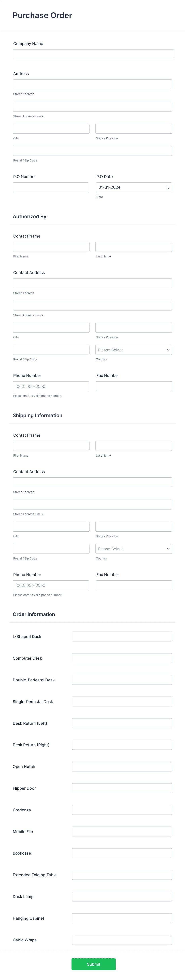Click the Authorized By Last Name field
Viewport: 185px width, 980px height.
(x=134, y=246)
